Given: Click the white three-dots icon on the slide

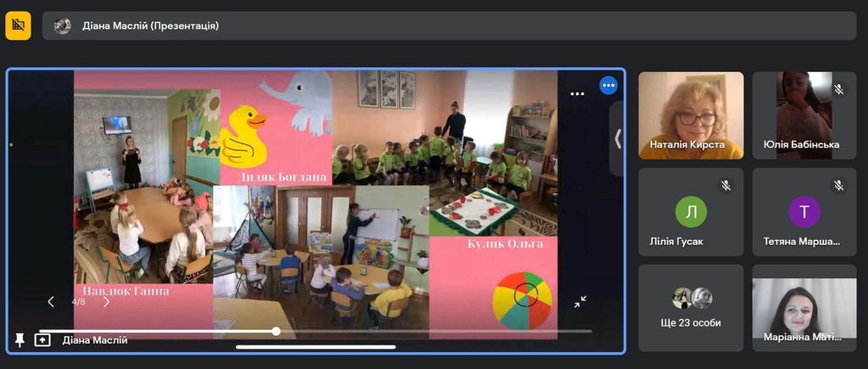Looking at the screenshot, I should (577, 94).
